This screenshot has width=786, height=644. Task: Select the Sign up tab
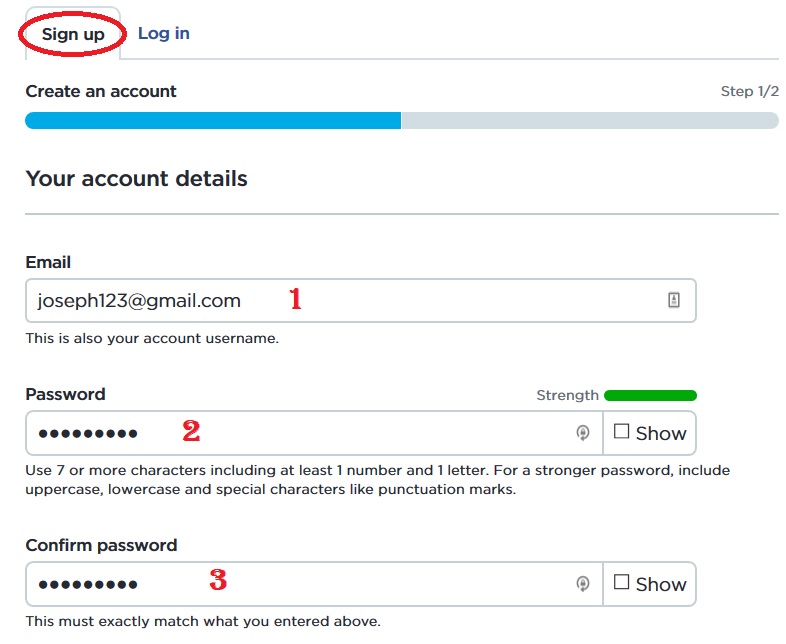73,34
